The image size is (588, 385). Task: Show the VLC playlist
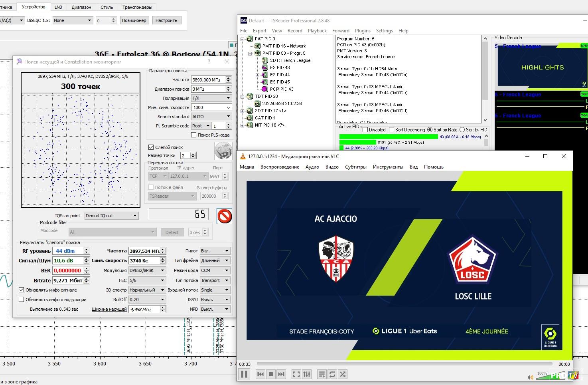[x=322, y=374]
